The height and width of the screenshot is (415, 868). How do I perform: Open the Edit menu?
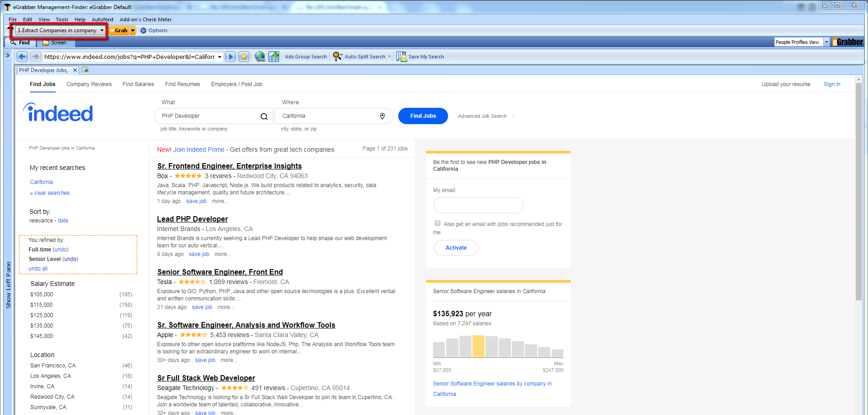(x=28, y=19)
